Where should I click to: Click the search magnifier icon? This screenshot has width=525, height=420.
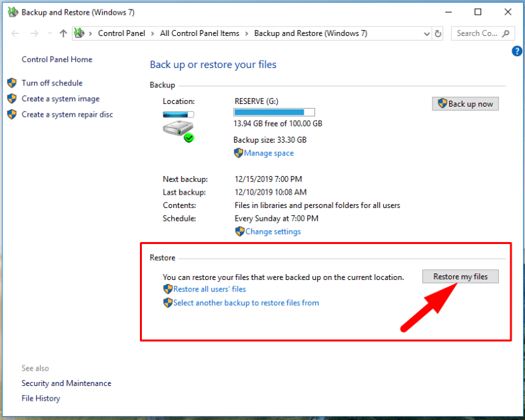coord(506,33)
